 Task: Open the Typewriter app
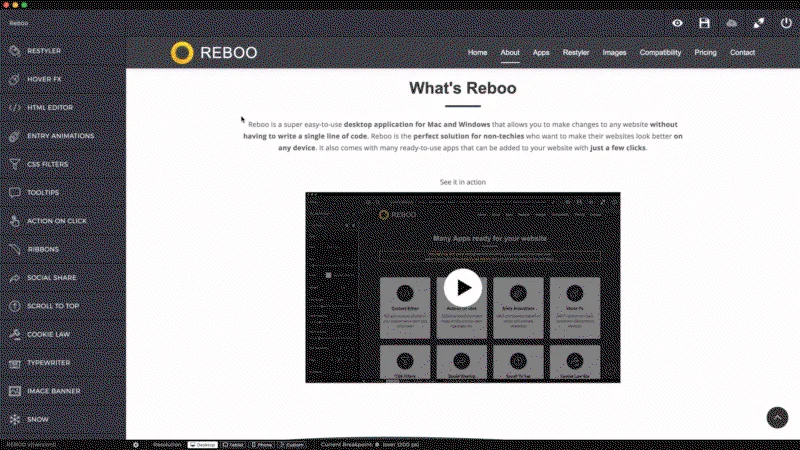coord(63,363)
